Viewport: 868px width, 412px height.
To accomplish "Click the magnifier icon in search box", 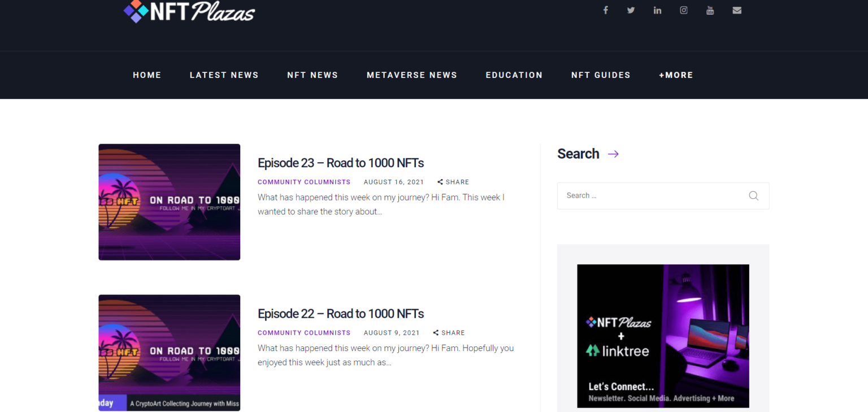I will pyautogui.click(x=753, y=196).
